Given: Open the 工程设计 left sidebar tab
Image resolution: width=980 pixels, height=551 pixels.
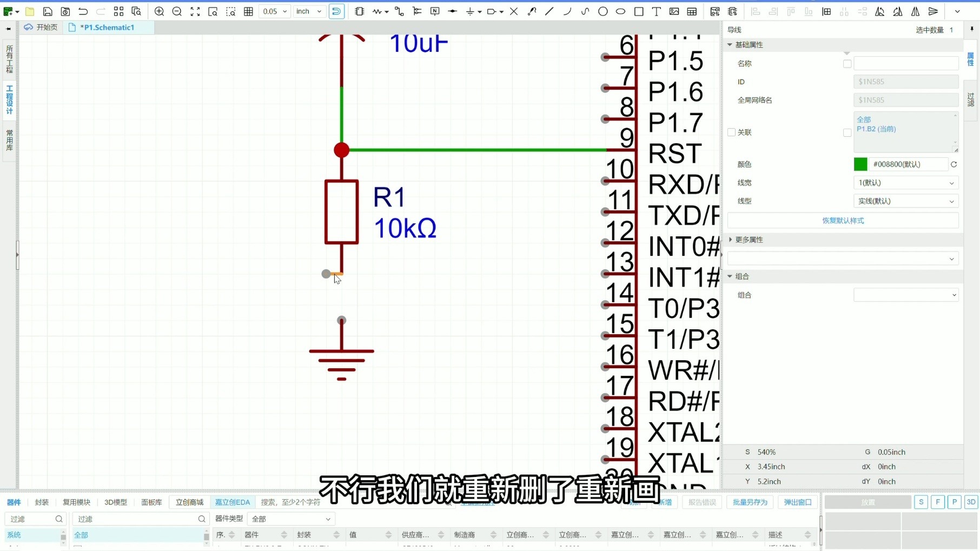Looking at the screenshot, I should [x=9, y=99].
